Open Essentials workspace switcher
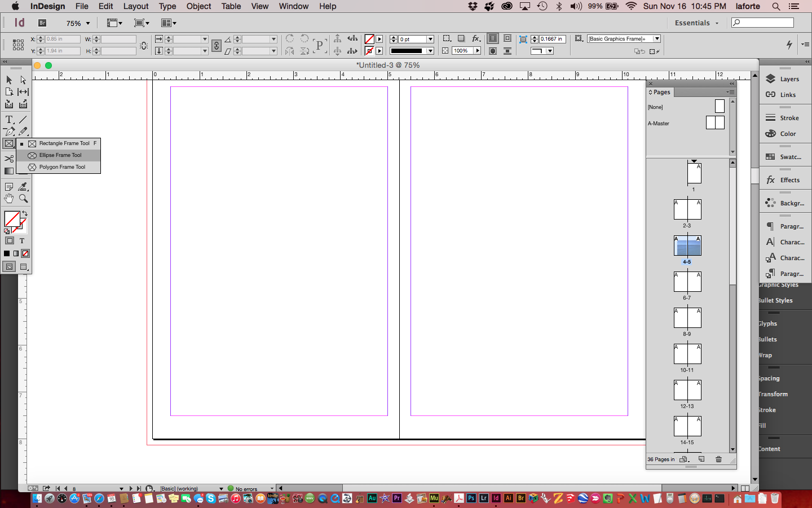 (697, 23)
